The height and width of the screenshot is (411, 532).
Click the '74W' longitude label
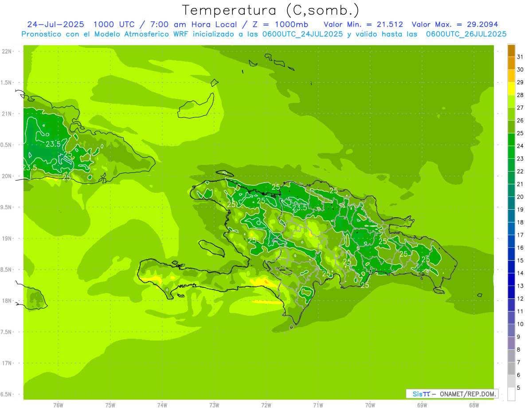(162, 405)
